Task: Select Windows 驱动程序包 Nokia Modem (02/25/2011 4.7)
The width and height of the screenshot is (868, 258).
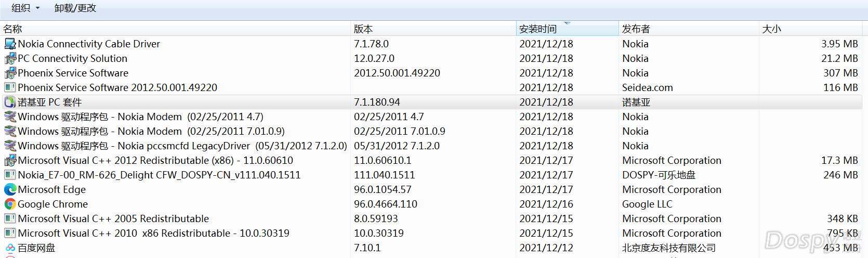Action: (140, 117)
